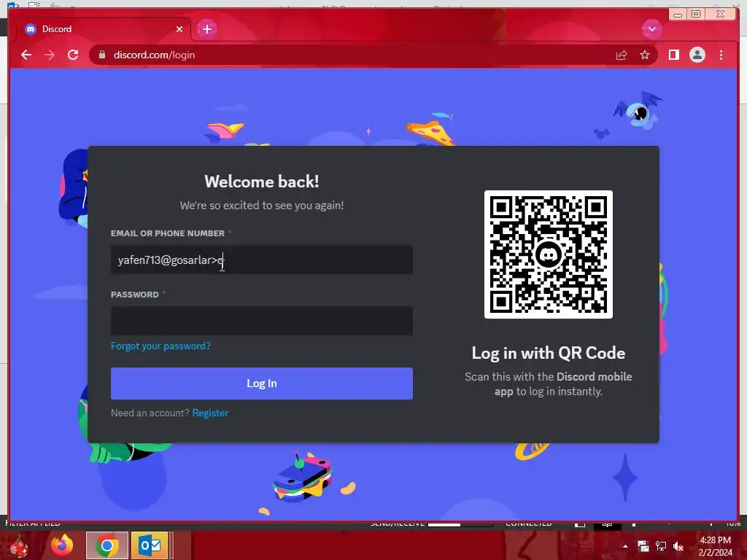Click the Log in with QR Code heading
747x560 pixels.
549,353
